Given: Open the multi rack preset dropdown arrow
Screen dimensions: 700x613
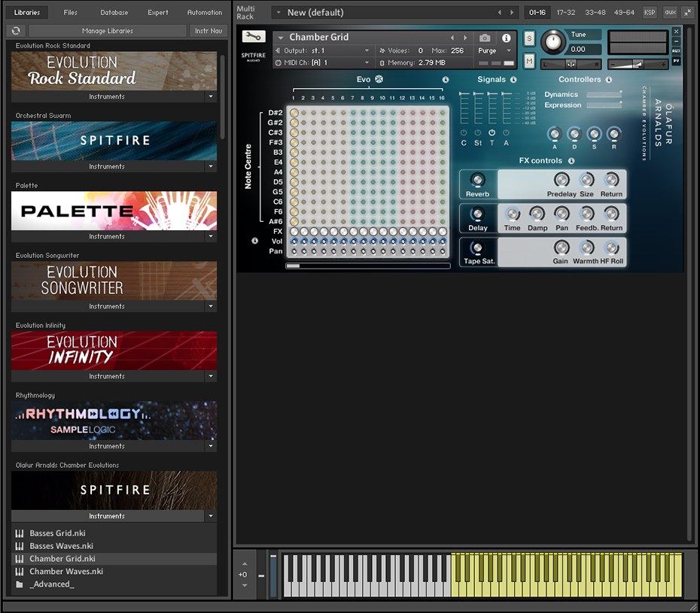Looking at the screenshot, I should pyautogui.click(x=278, y=13).
